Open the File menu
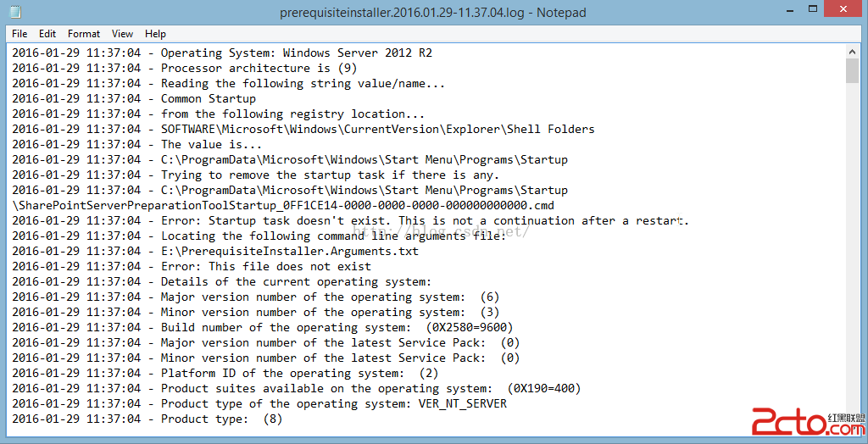 [x=19, y=34]
